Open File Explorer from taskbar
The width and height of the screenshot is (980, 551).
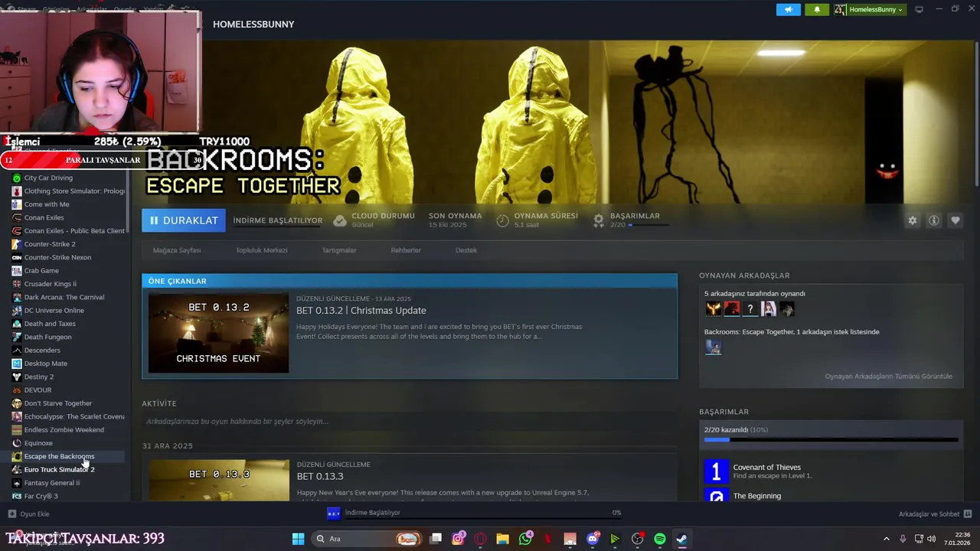(502, 539)
